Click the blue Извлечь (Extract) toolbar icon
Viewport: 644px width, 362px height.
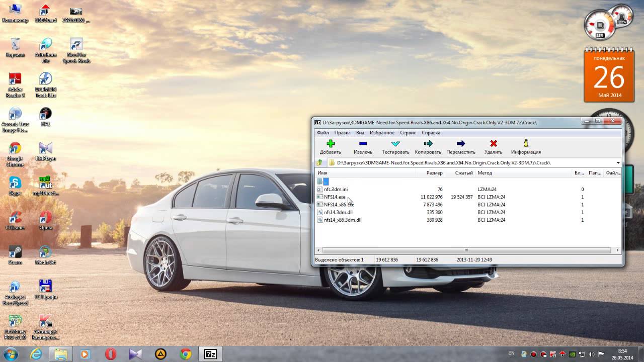click(x=363, y=144)
